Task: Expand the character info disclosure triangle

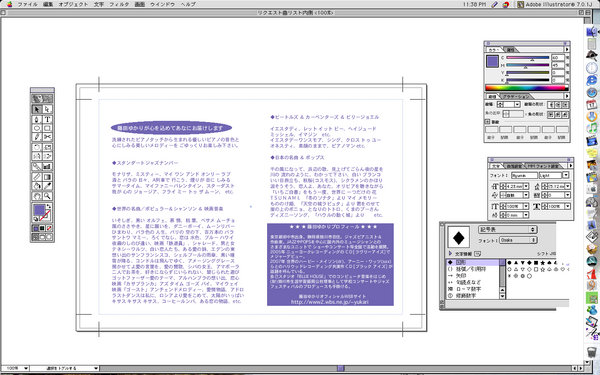Action: [x=451, y=253]
